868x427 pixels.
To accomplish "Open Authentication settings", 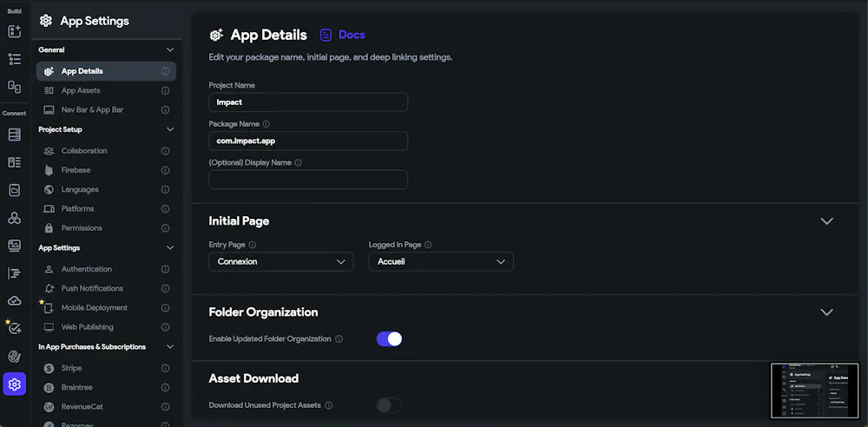I will click(x=106, y=269).
